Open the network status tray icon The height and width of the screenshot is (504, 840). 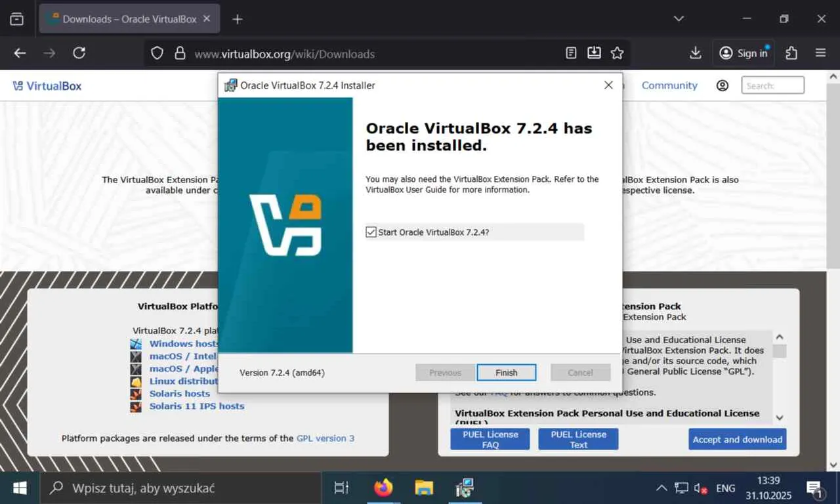click(x=682, y=488)
